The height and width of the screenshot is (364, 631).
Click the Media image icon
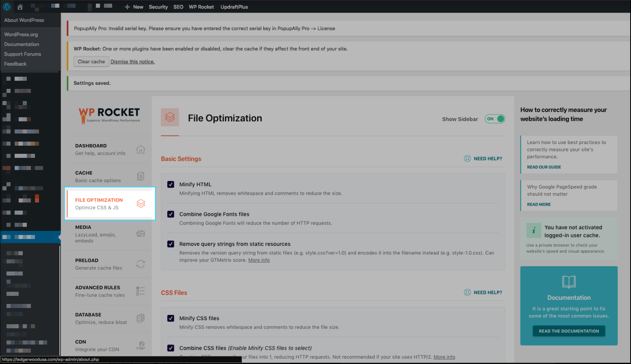point(141,234)
